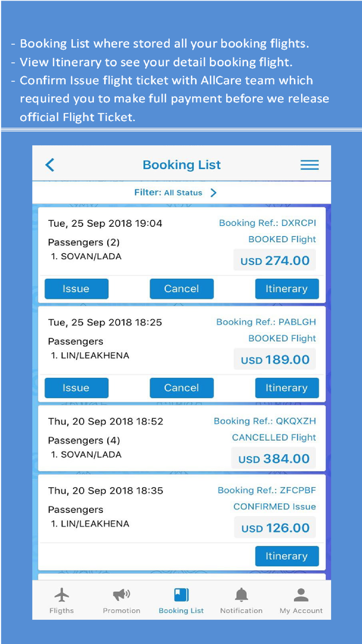Tap the back arrow icon
Screen dimensions: 362x644
click(x=50, y=165)
